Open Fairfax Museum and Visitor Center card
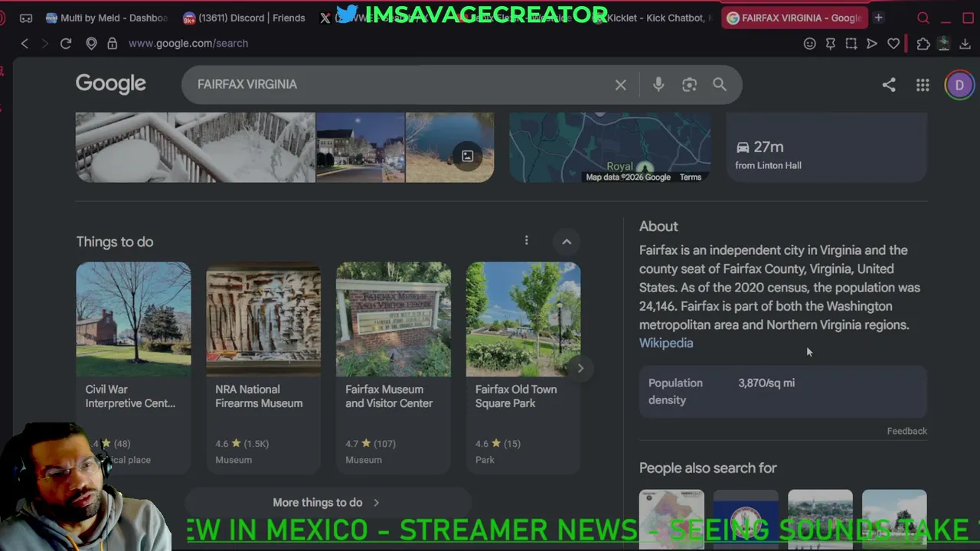 pyautogui.click(x=394, y=368)
